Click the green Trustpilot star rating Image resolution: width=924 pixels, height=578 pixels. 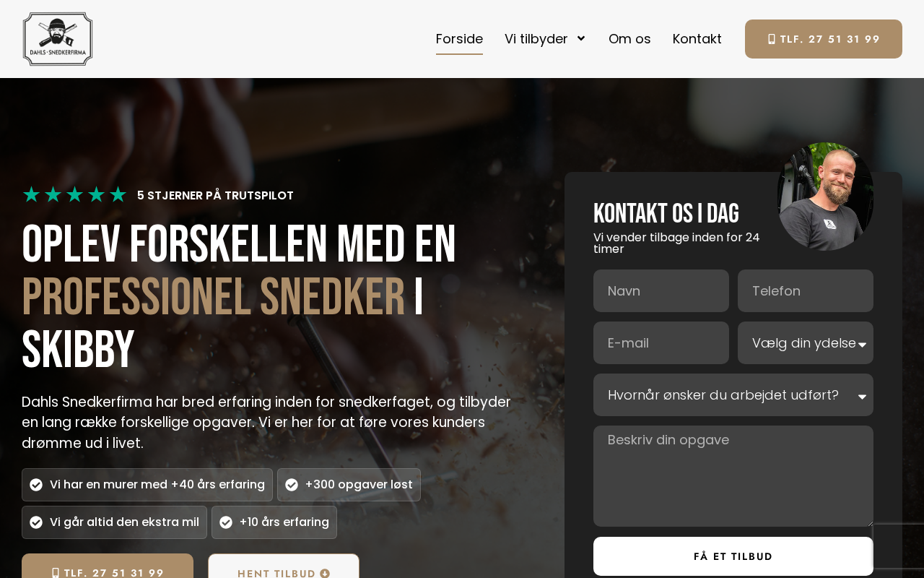(x=74, y=195)
